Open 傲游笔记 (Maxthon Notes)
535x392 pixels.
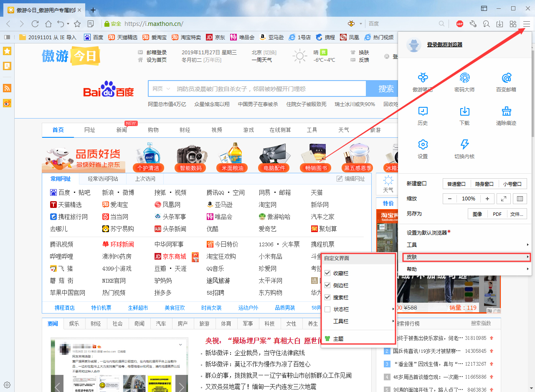[423, 82]
